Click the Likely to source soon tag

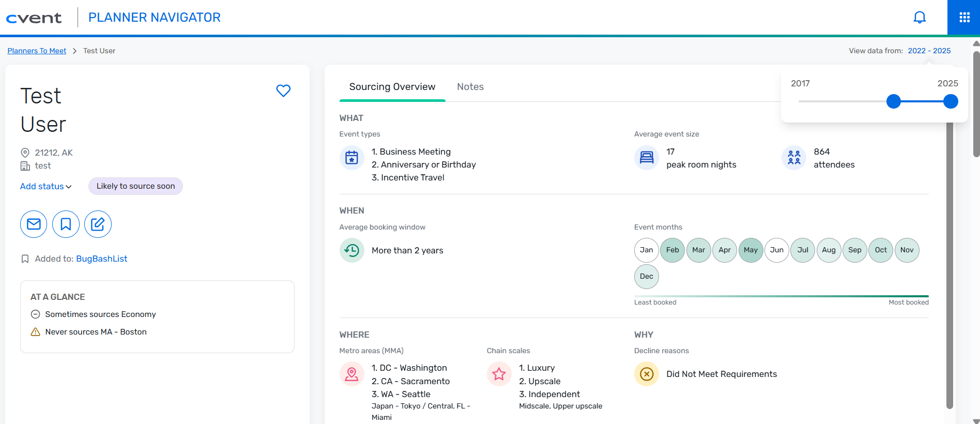pos(135,186)
